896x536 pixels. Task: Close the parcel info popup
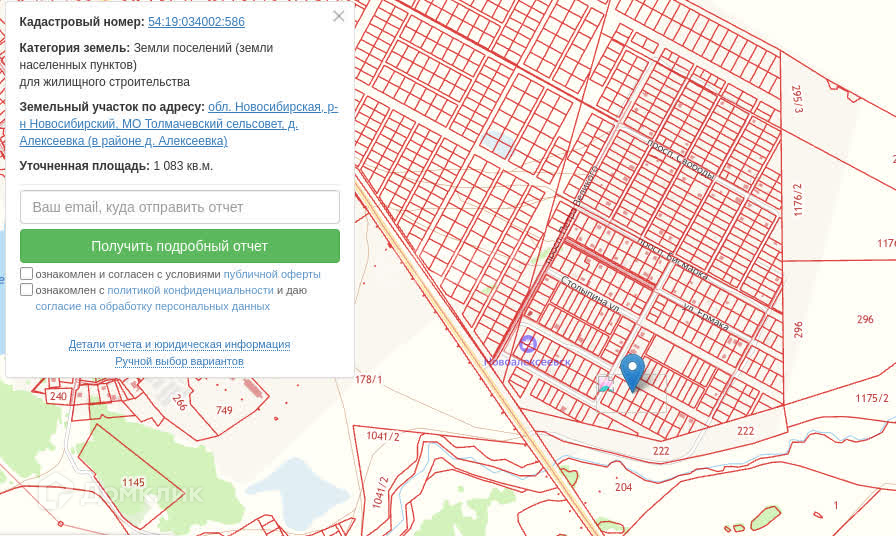tap(338, 16)
